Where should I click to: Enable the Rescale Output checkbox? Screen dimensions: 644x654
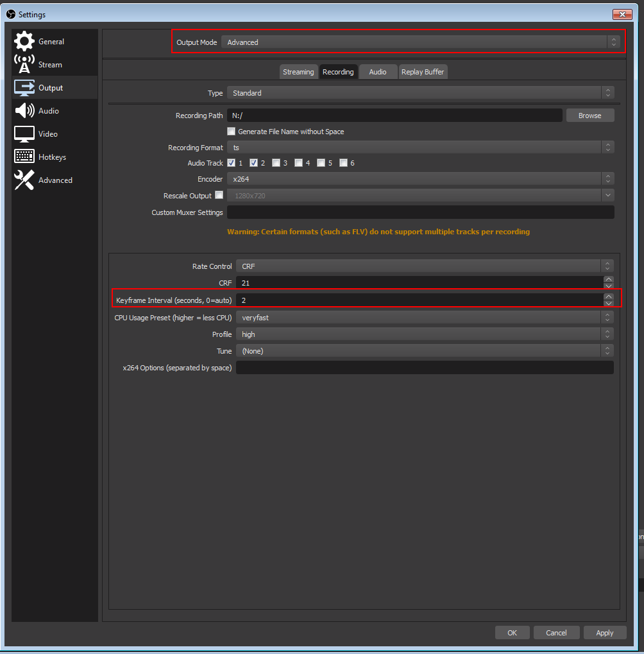click(x=219, y=194)
